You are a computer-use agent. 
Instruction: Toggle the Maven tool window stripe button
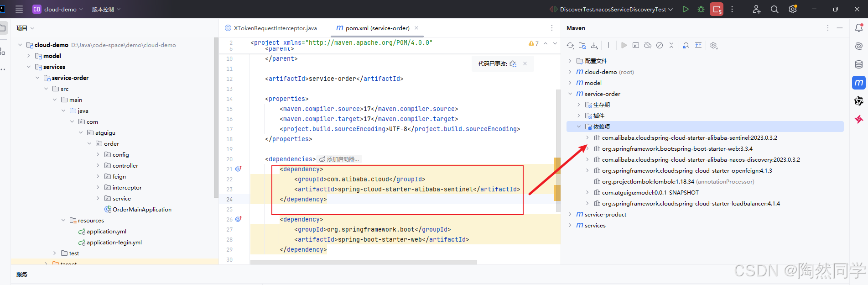pyautogui.click(x=859, y=83)
